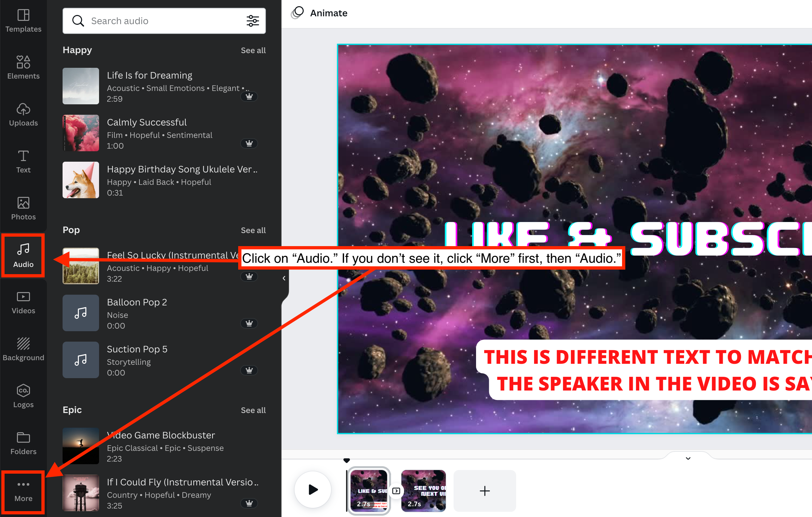812x517 pixels.
Task: Click the More options in the sidebar
Action: 23,491
